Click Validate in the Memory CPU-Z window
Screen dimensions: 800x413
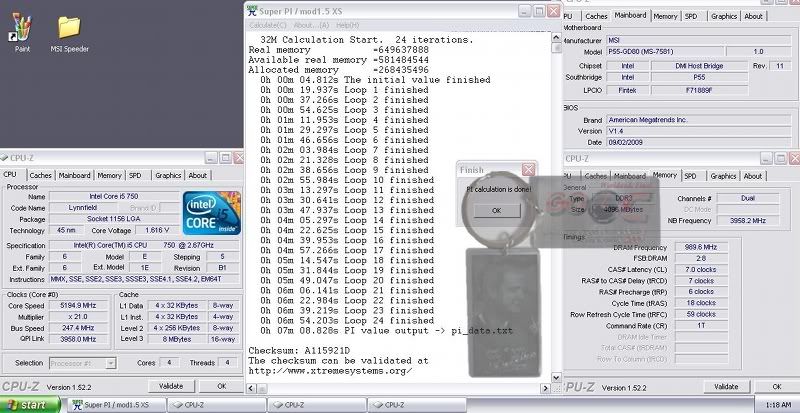(x=726, y=387)
